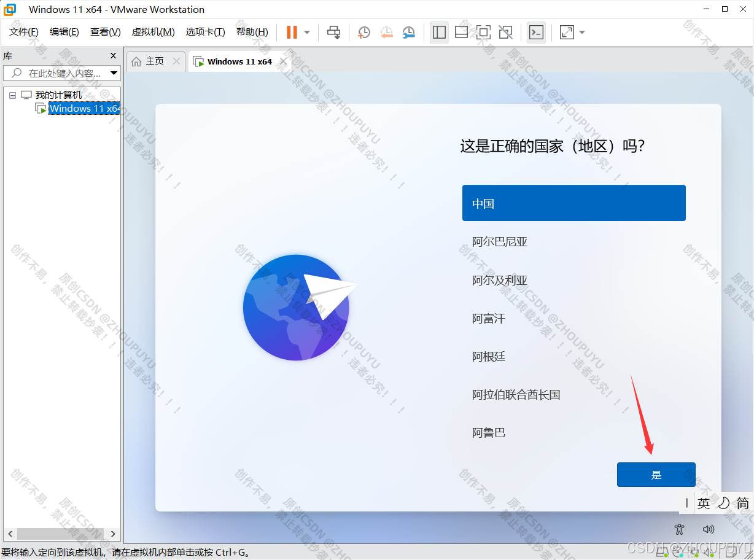Image resolution: width=754 pixels, height=560 pixels.
Task: Choose 阿富汗 from the region list
Action: (573, 318)
